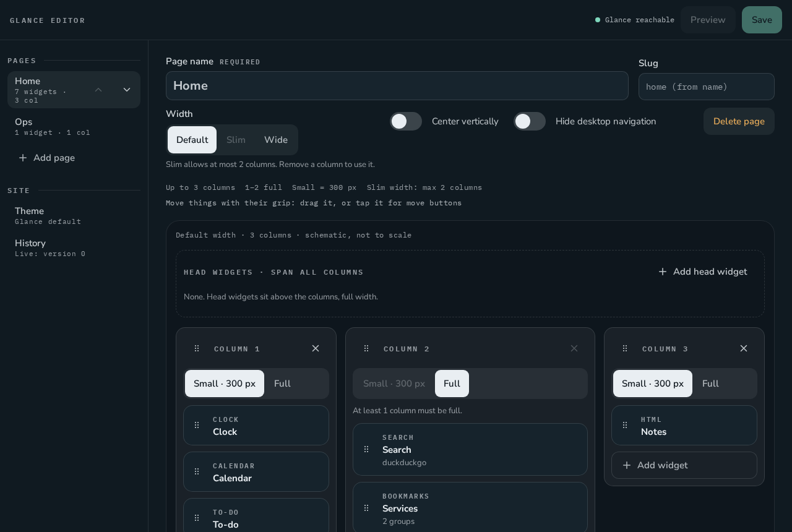Toggle the Center vertically switch
This screenshot has height=532, width=792.
click(x=406, y=121)
